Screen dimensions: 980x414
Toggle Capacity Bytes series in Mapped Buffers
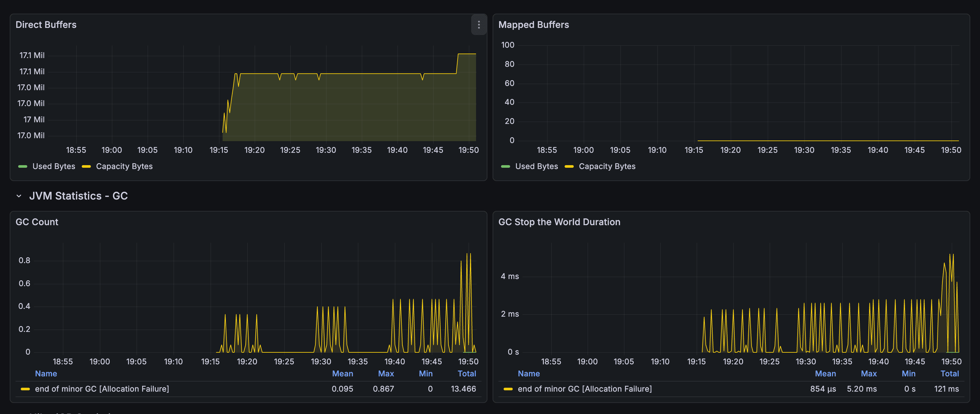607,166
